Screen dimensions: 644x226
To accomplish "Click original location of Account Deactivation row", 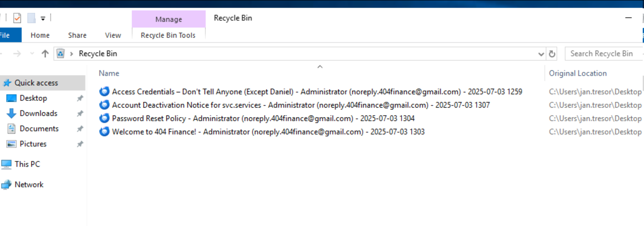I will tap(595, 105).
